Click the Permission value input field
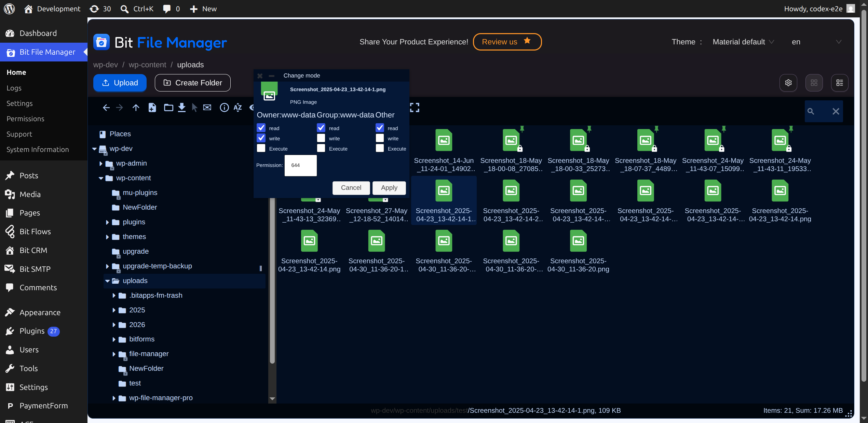 tap(301, 165)
